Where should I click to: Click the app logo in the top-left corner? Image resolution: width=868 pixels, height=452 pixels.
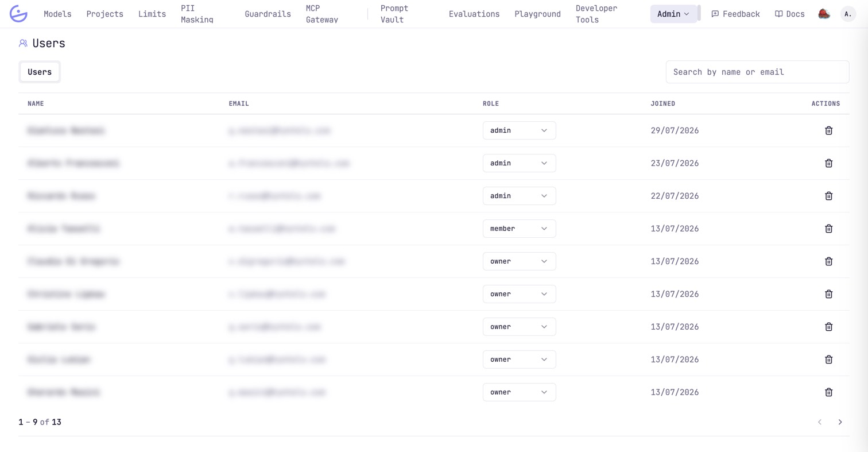click(x=18, y=14)
